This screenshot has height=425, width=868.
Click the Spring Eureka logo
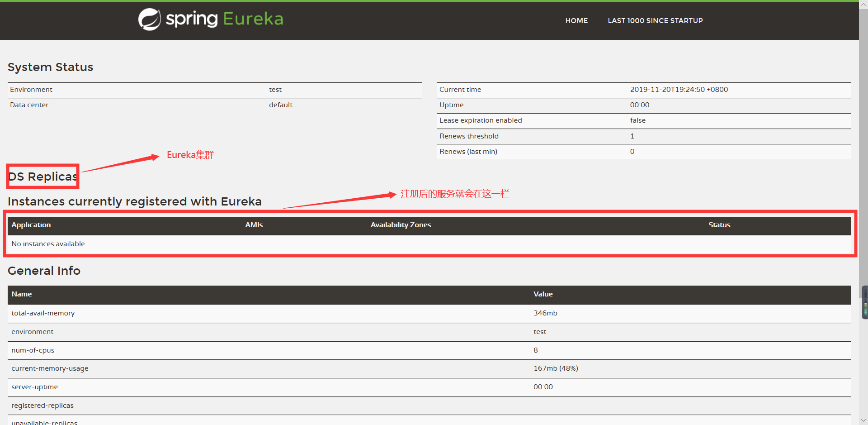point(211,19)
